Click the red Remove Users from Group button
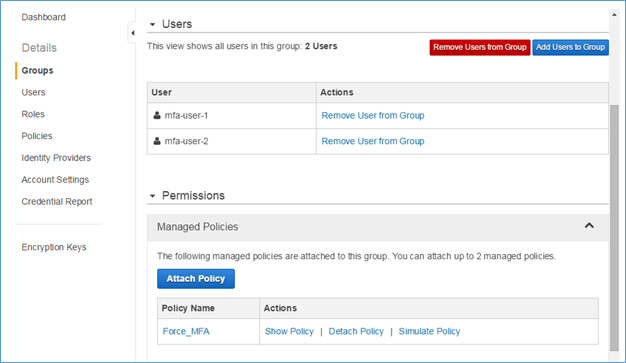 tap(480, 47)
